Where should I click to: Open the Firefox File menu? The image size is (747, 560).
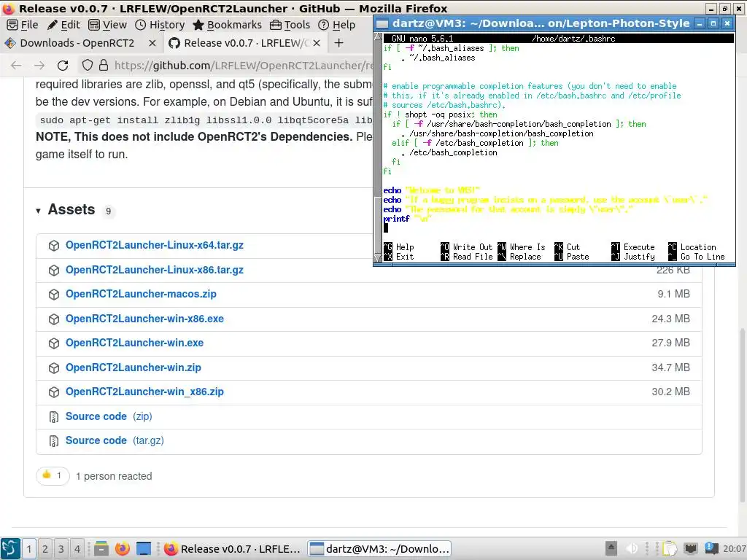pos(23,25)
